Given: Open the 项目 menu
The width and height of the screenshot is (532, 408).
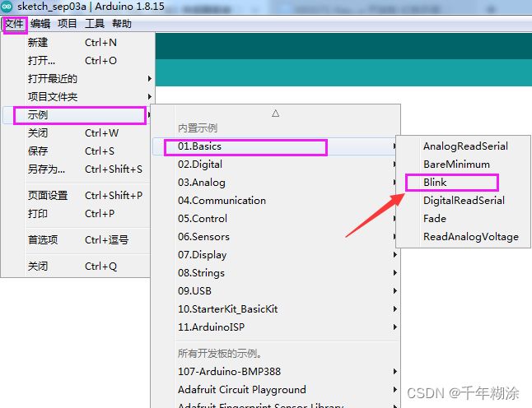Looking at the screenshot, I should [68, 24].
